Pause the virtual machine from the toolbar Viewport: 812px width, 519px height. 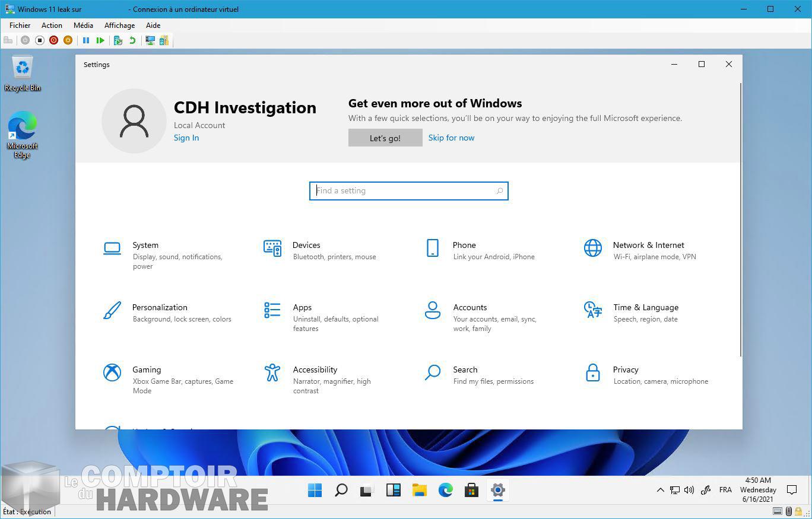(86, 40)
